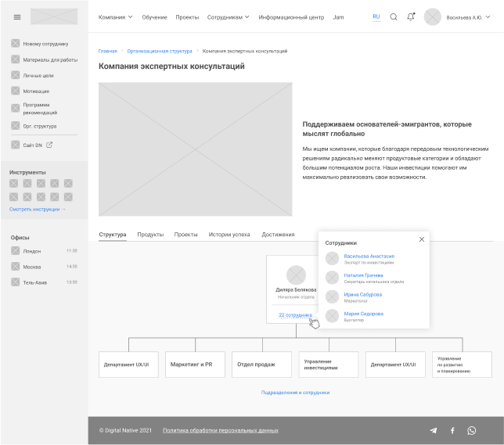Open the Обучение menu item

click(x=155, y=17)
